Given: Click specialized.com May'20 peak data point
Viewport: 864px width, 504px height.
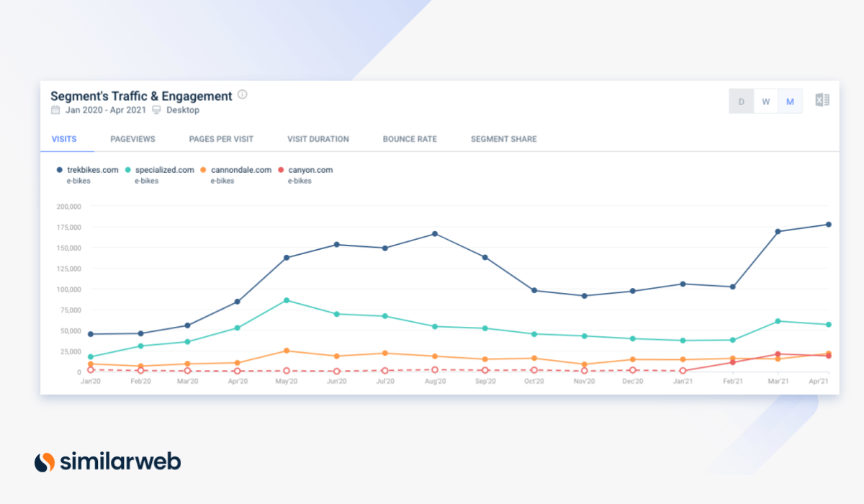Looking at the screenshot, I should (x=287, y=300).
